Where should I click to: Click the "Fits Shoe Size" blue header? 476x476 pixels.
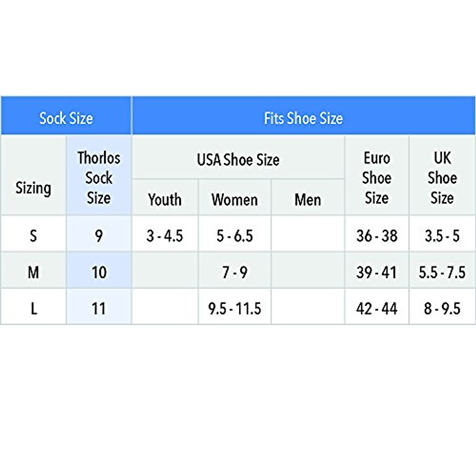[303, 118]
